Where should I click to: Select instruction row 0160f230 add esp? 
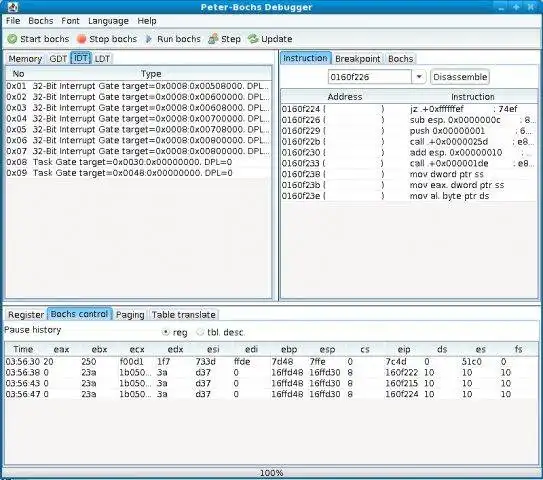(x=409, y=153)
